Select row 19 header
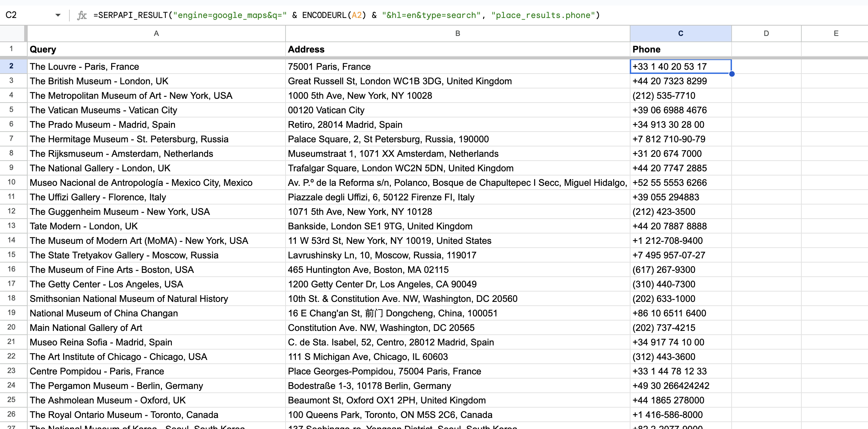The image size is (868, 429). point(11,313)
